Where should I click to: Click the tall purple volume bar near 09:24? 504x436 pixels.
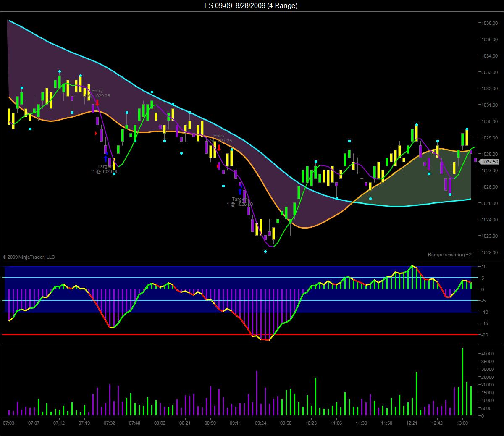tap(257, 393)
